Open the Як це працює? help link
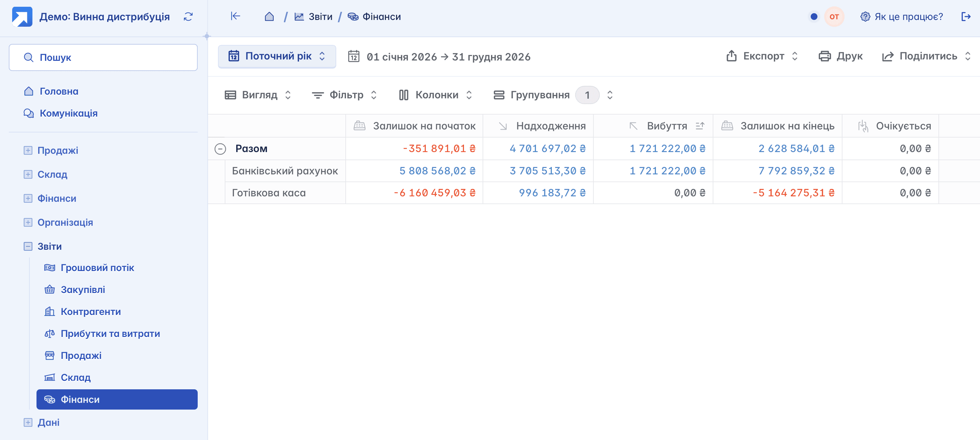Image resolution: width=980 pixels, height=440 pixels. coord(902,17)
